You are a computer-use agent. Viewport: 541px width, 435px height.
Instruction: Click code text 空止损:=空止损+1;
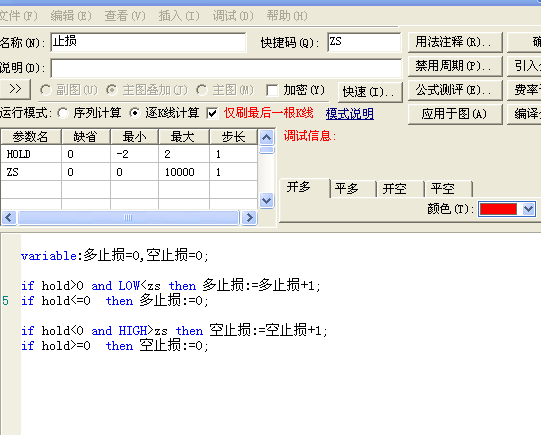(268, 330)
